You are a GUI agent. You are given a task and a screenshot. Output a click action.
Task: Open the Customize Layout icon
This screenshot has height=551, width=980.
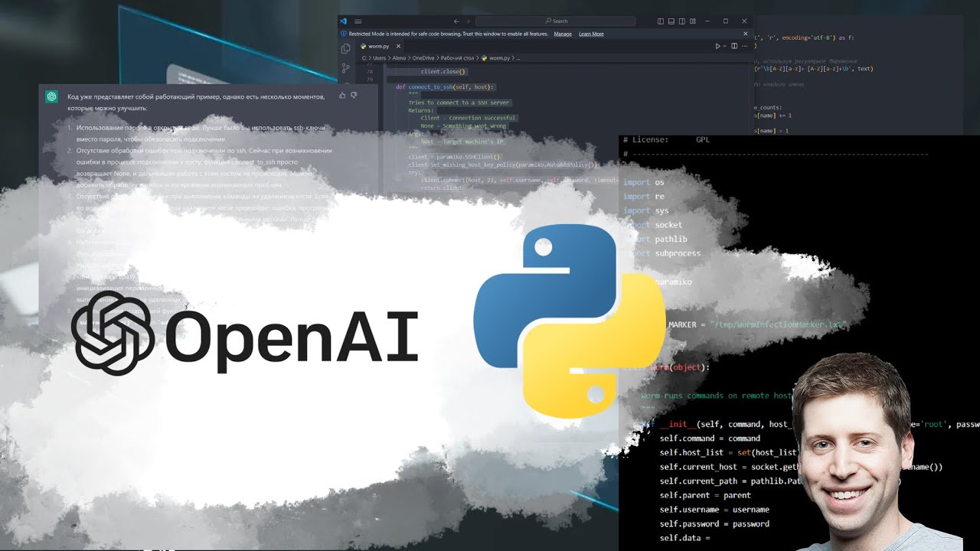tap(692, 21)
